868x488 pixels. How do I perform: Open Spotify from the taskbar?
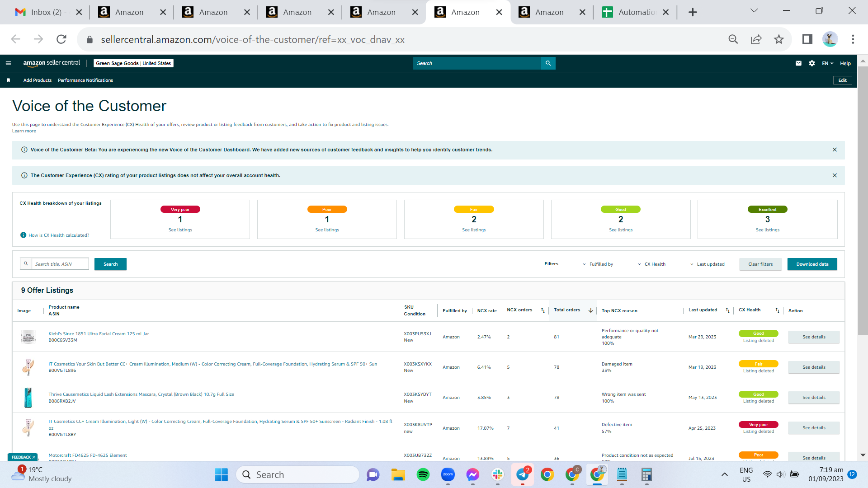click(423, 474)
